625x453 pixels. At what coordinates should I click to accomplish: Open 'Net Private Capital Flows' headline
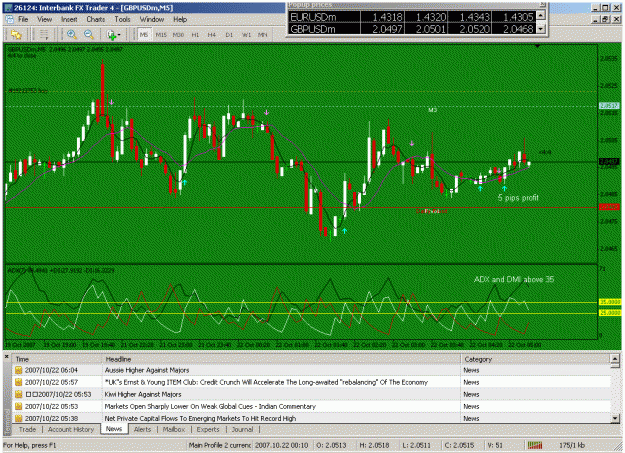[x=200, y=418]
